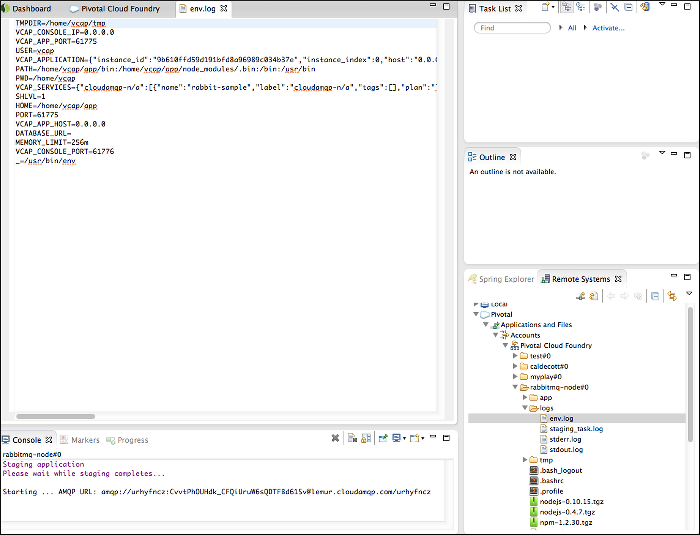Screen dimensions: 700x535
Task: Click Collapse All icon in Task List toolbar
Action: 628,8
